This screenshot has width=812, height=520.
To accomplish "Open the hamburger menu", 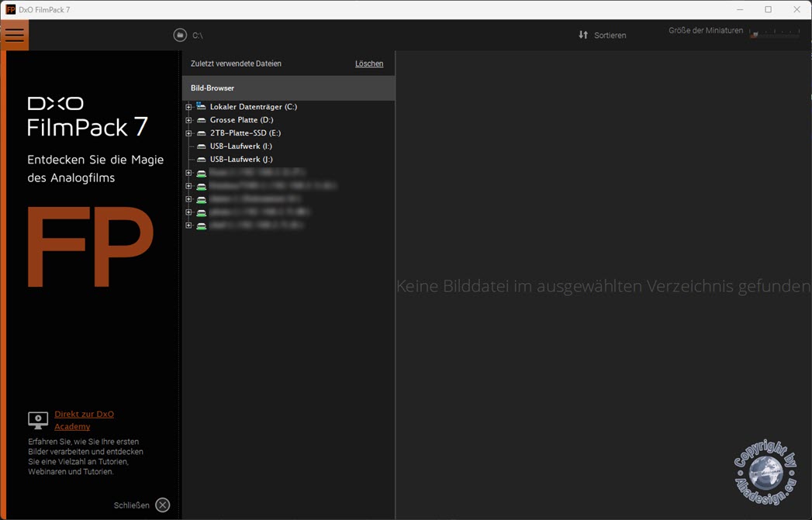I will [x=15, y=35].
